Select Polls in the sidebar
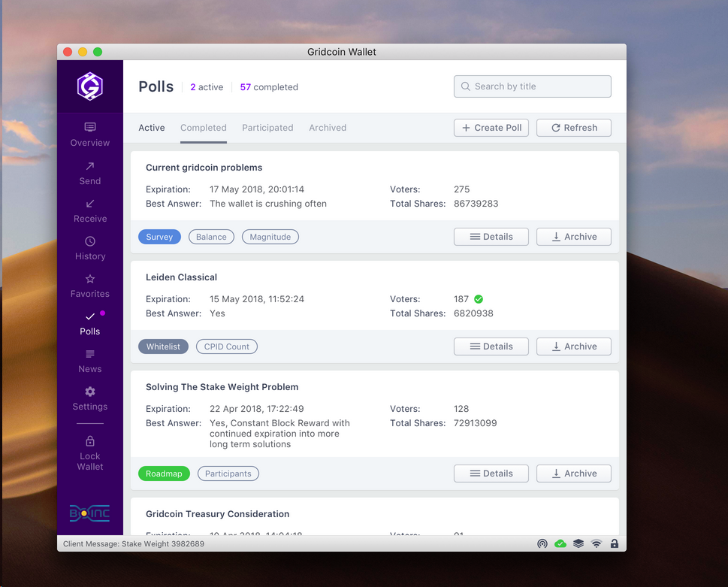 (x=90, y=324)
